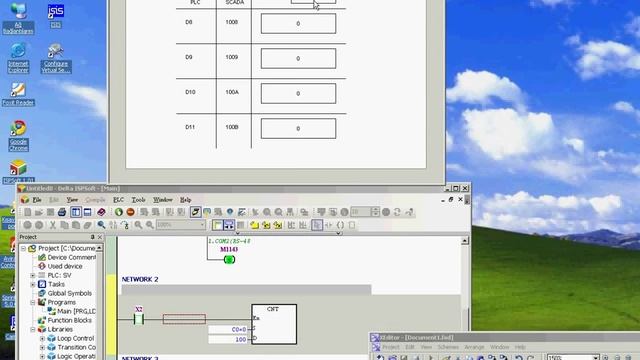Expand the Tasks tree node
The width and height of the screenshot is (640, 360).
pyautogui.click(x=33, y=284)
